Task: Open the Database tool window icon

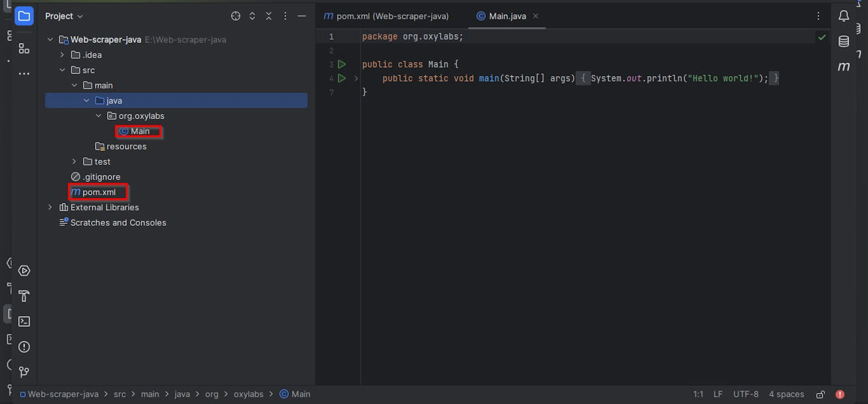Action: [843, 41]
